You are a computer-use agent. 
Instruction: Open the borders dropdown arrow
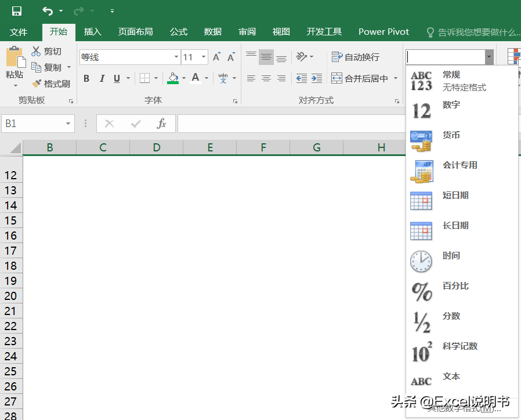tap(156, 78)
